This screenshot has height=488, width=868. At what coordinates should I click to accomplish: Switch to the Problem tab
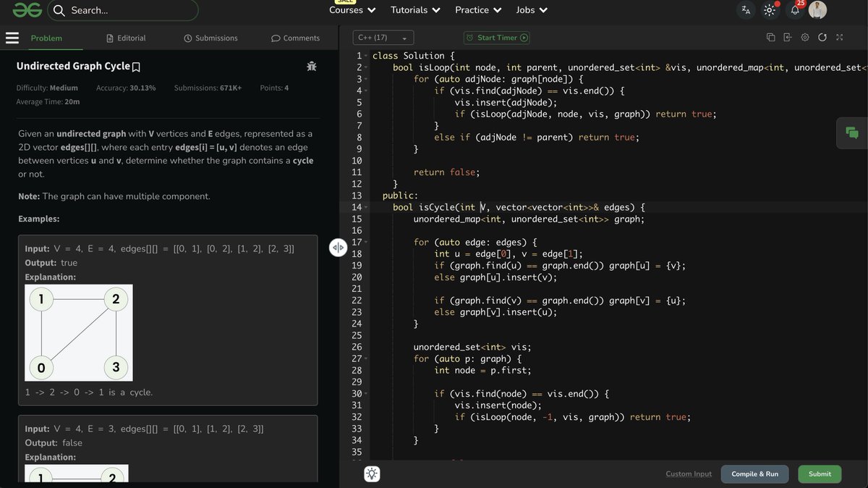click(46, 38)
